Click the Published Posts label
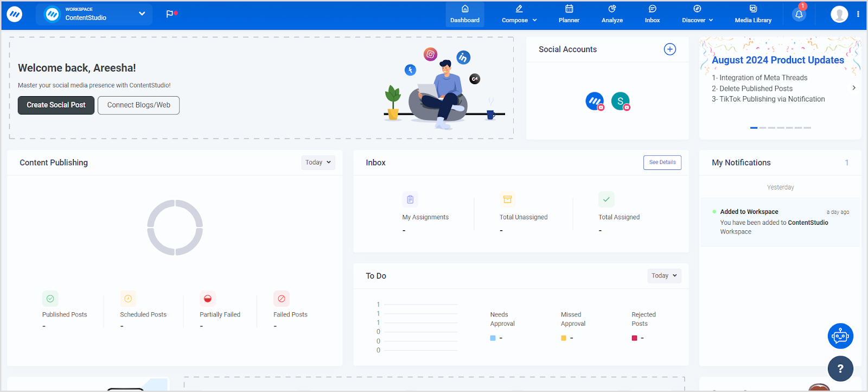The image size is (868, 392). tap(65, 314)
